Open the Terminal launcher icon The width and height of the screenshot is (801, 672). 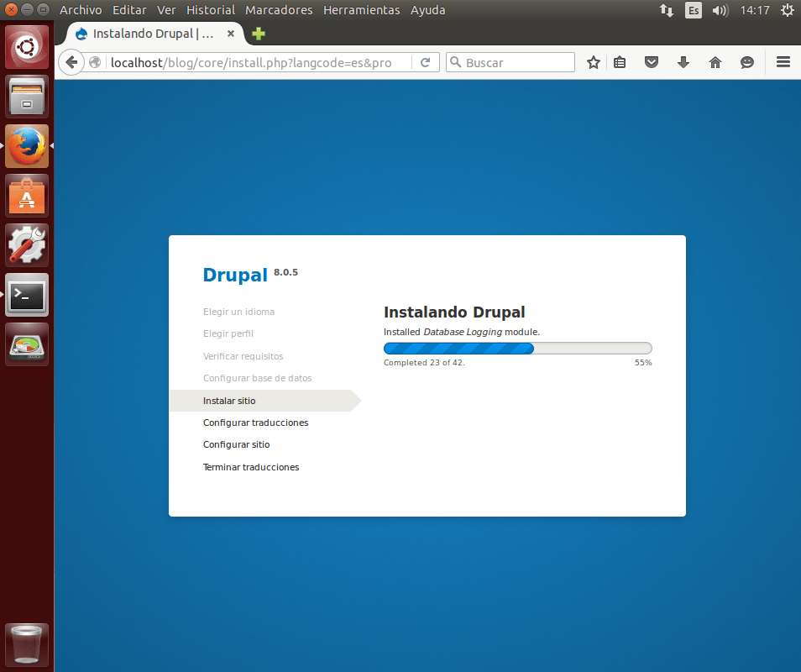point(27,295)
